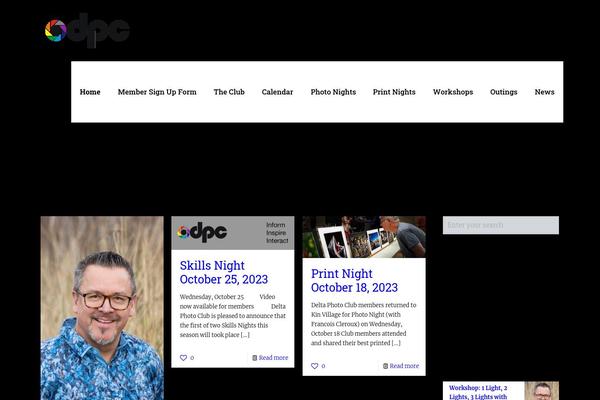Click the Print Night excerpt text
The image size is (600, 400).
pos(364,324)
